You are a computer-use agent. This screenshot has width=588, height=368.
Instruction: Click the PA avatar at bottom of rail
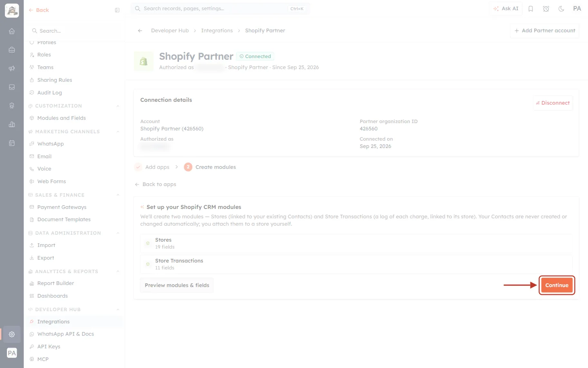12,353
